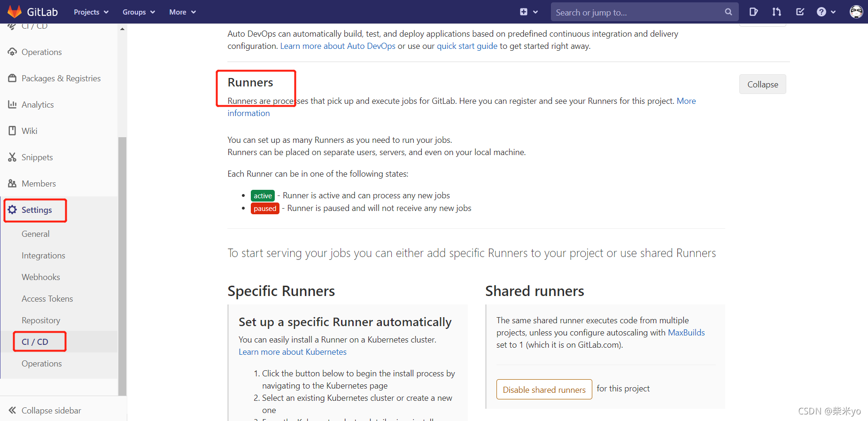Click the Wiki book icon
868x421 pixels.
pyautogui.click(x=12, y=131)
